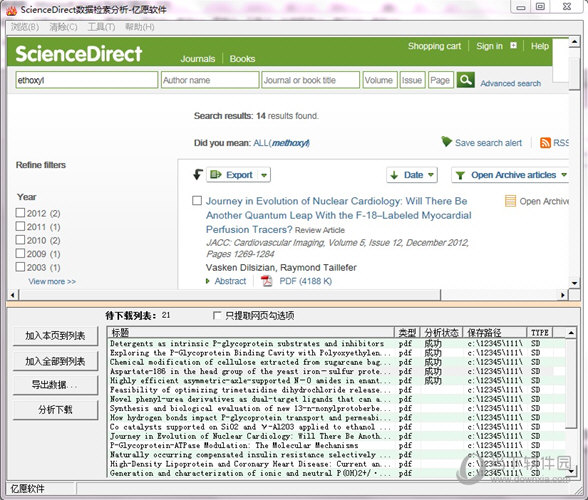The image size is (588, 500).
Task: Click the app flame icon in title bar
Action: 11,10
